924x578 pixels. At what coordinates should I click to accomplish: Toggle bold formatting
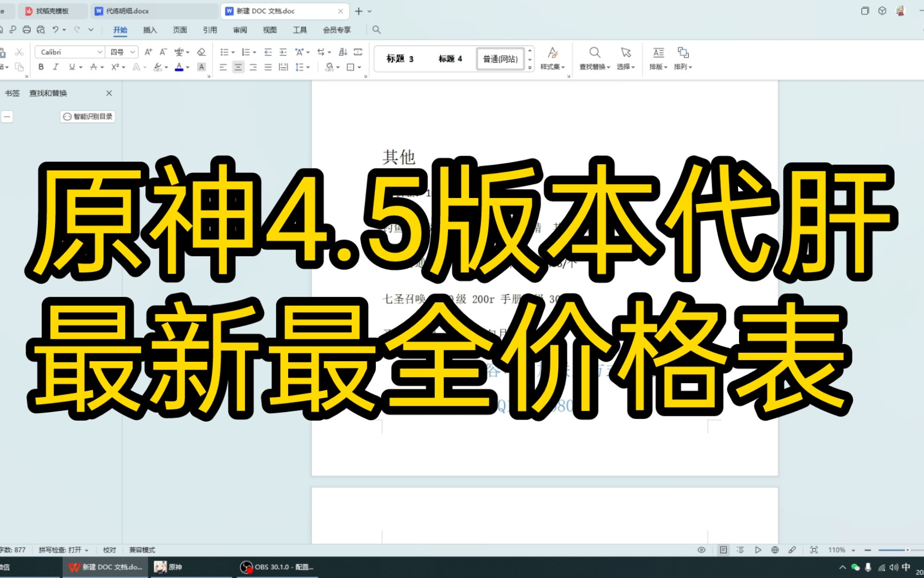pos(41,67)
